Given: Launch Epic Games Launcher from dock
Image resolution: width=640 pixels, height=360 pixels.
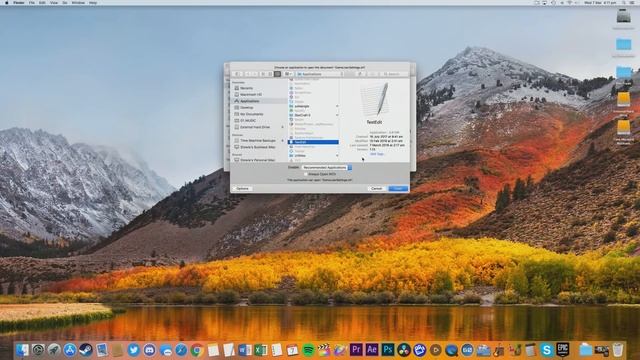Looking at the screenshot, I should (x=562, y=350).
